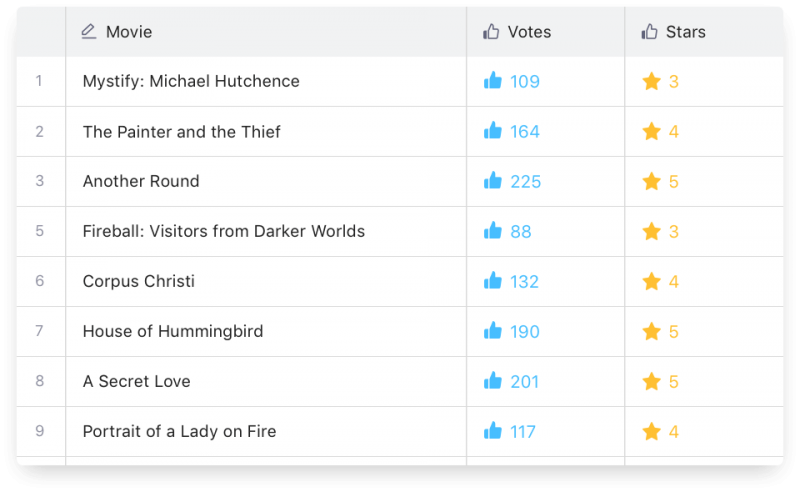Click the thumbs-up icon for Another Round
This screenshot has height=492, width=800.
pyautogui.click(x=492, y=181)
